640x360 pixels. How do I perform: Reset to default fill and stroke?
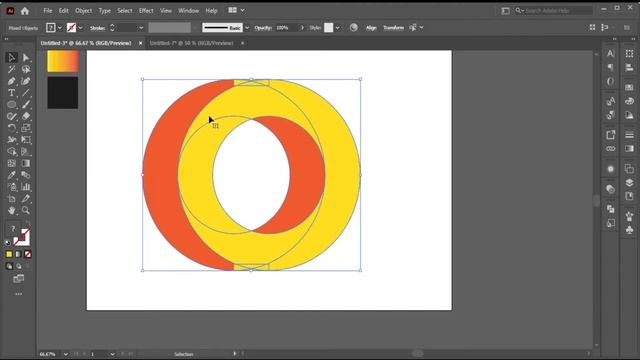click(7, 242)
